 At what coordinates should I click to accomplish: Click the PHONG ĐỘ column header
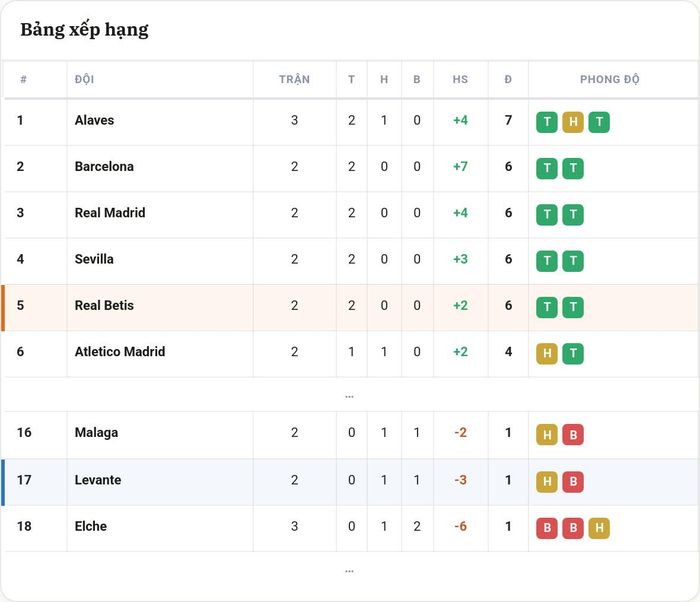click(x=609, y=79)
